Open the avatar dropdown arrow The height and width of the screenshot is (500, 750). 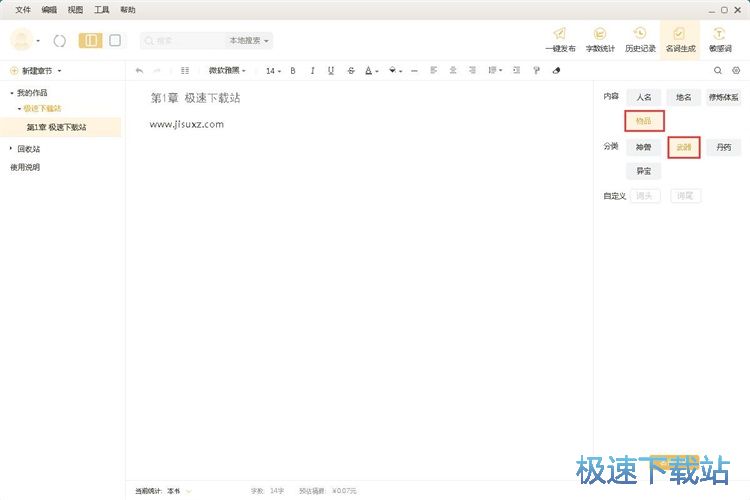pyautogui.click(x=38, y=41)
